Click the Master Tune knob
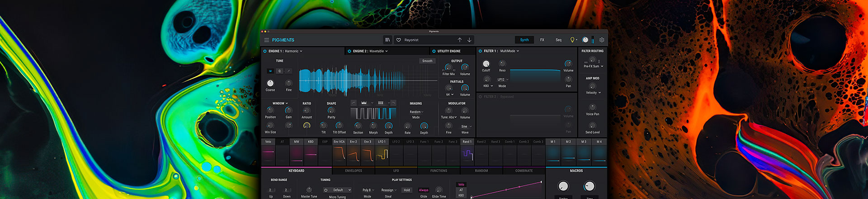 (309, 190)
